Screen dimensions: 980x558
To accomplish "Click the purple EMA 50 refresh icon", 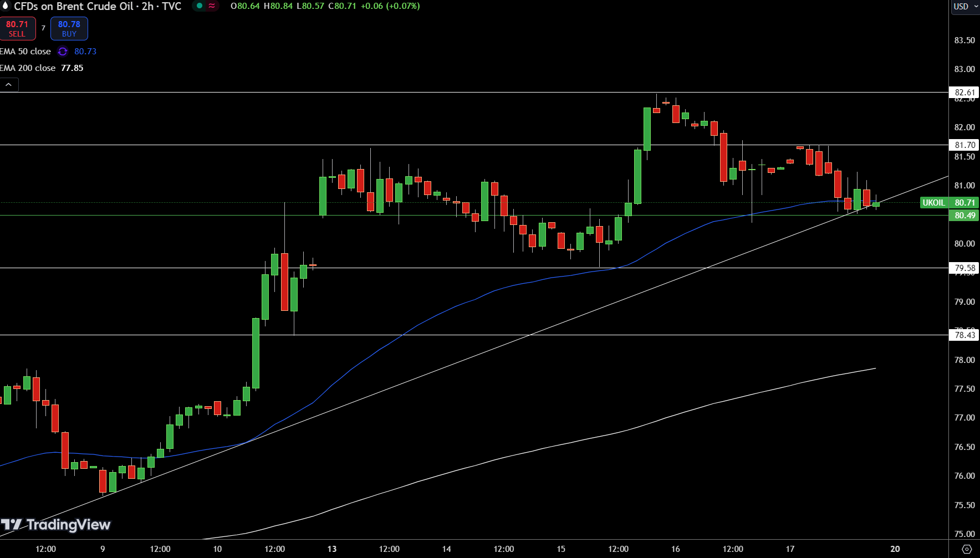I will click(63, 52).
